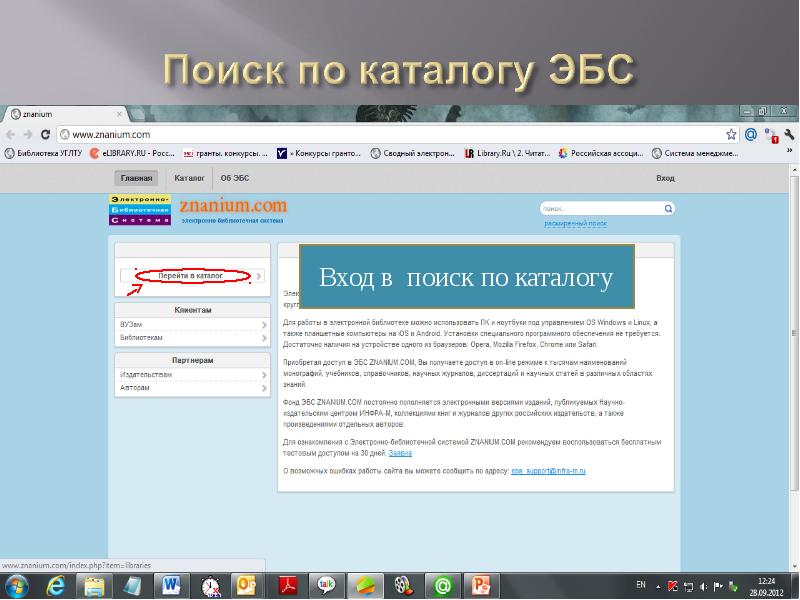The width and height of the screenshot is (800, 600).
Task: Expand the Издательствам item arrow
Action: [264, 374]
